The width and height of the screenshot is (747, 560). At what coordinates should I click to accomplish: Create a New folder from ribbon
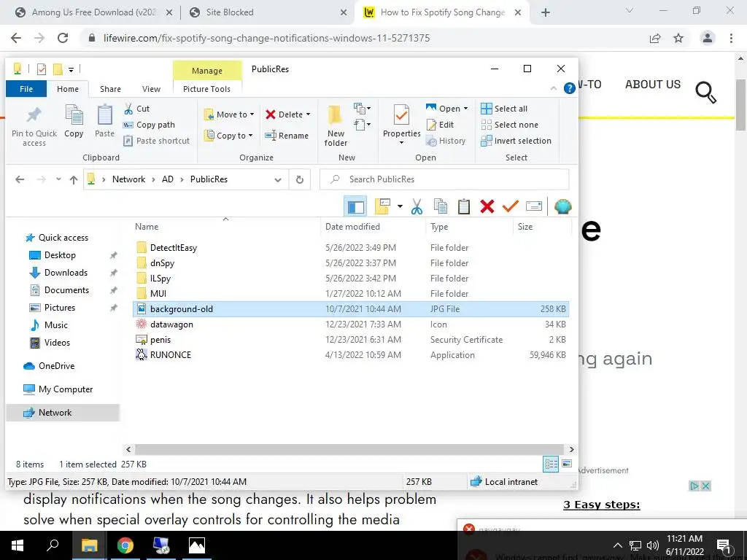point(336,125)
